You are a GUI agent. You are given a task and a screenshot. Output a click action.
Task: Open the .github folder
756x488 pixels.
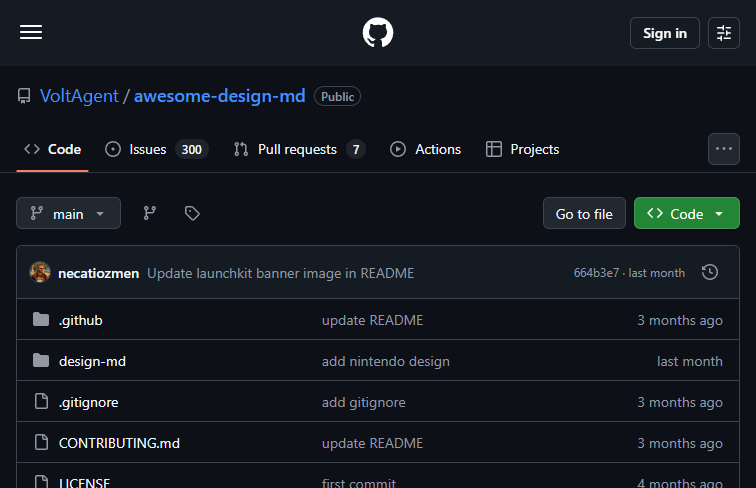pyautogui.click(x=81, y=320)
